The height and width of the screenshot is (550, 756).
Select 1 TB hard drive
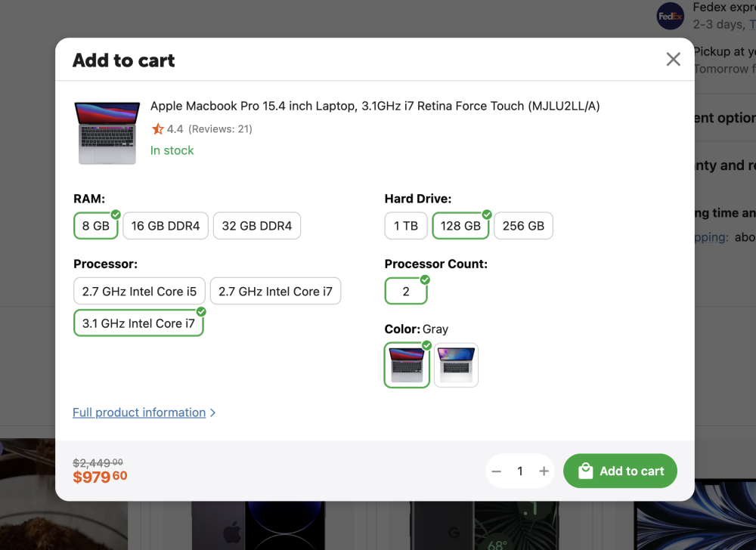click(x=406, y=226)
